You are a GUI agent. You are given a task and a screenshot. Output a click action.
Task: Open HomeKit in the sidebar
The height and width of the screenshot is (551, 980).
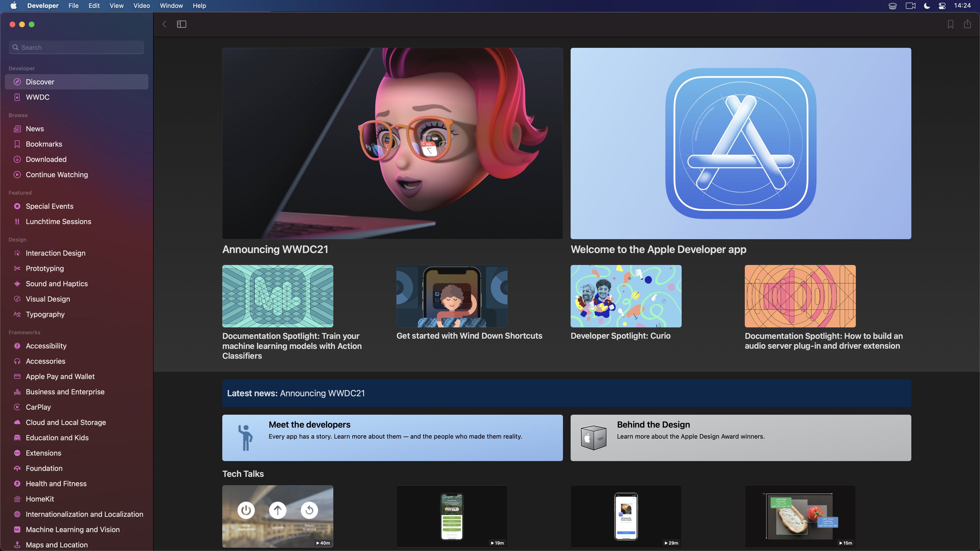[39, 499]
